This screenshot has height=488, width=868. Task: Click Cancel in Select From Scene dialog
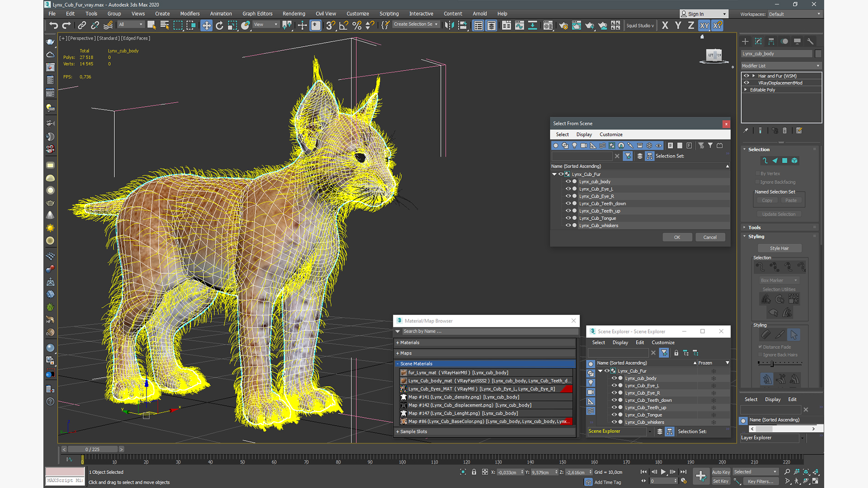[710, 237]
